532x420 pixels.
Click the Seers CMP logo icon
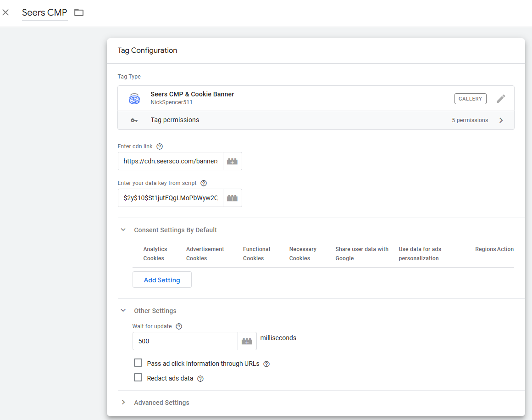(134, 99)
